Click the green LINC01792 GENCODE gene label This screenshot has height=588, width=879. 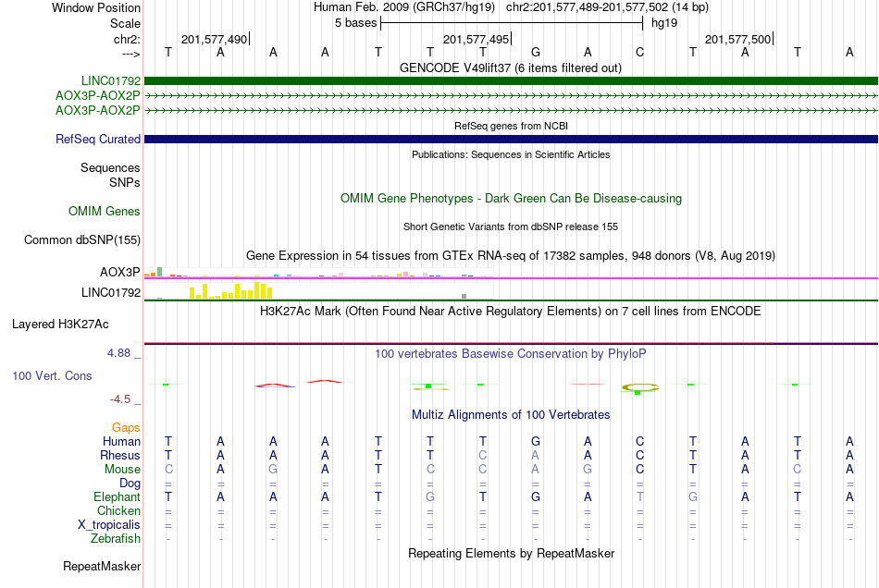pyautogui.click(x=111, y=81)
